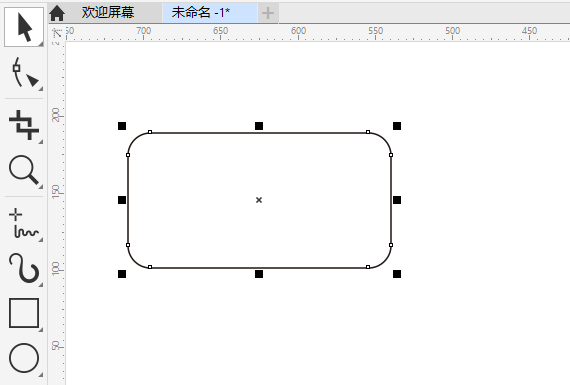Viewport: 570px width, 385px height.
Task: Select the Freehand drawing tool
Action: click(x=24, y=223)
